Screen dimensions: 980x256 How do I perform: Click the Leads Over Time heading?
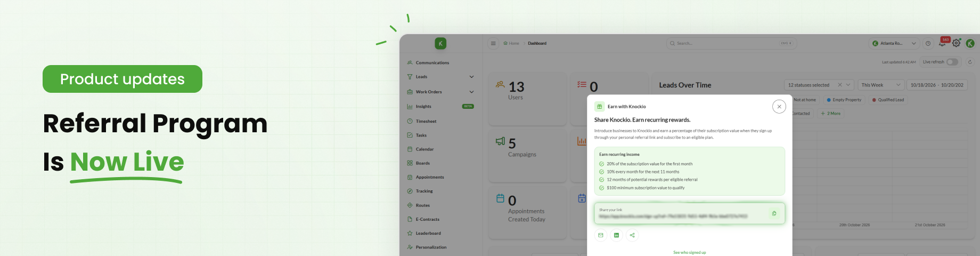click(685, 85)
